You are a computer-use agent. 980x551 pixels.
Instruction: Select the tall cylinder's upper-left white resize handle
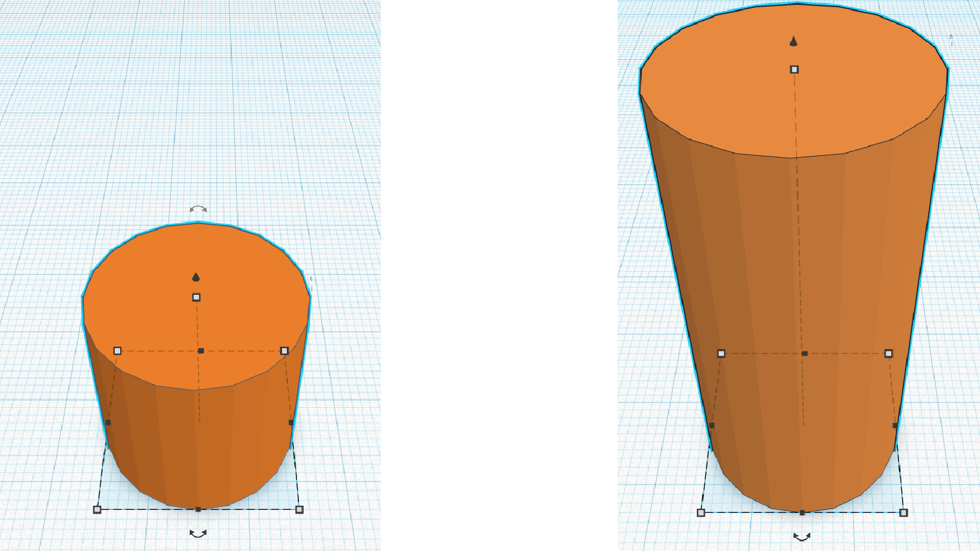pos(721,353)
